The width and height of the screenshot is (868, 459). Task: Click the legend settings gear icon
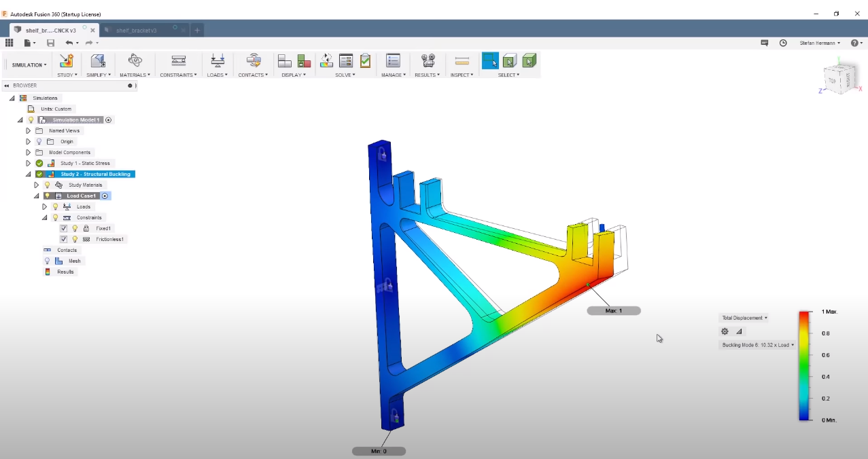click(x=725, y=331)
